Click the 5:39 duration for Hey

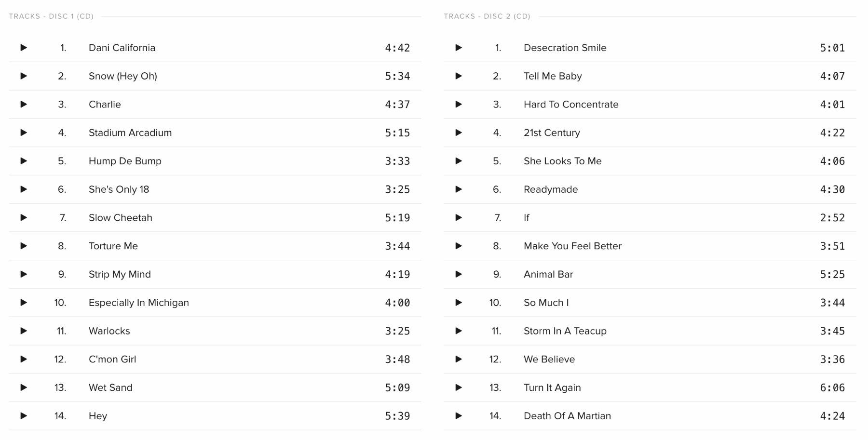(x=397, y=416)
